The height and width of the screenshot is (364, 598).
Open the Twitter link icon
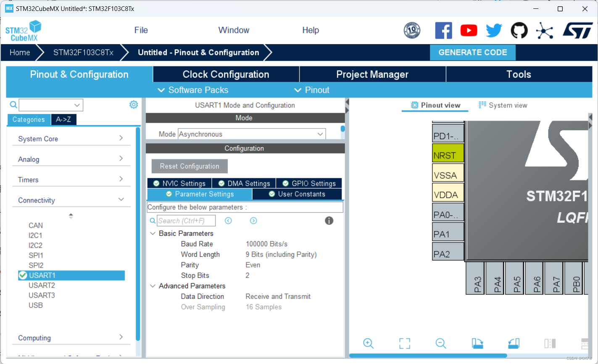click(x=494, y=31)
